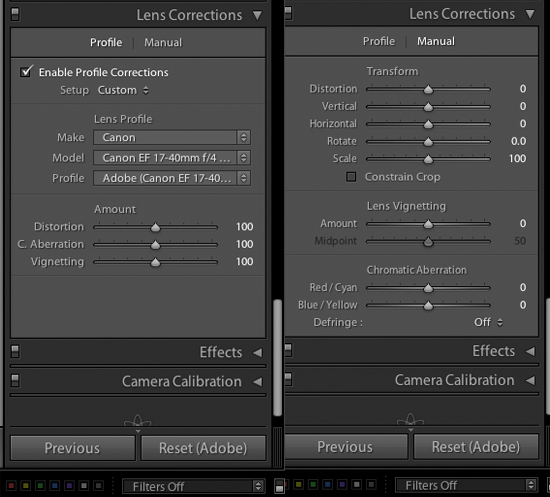Open Filters Off dropdown below Manual-view panel

pyautogui.click(x=466, y=485)
